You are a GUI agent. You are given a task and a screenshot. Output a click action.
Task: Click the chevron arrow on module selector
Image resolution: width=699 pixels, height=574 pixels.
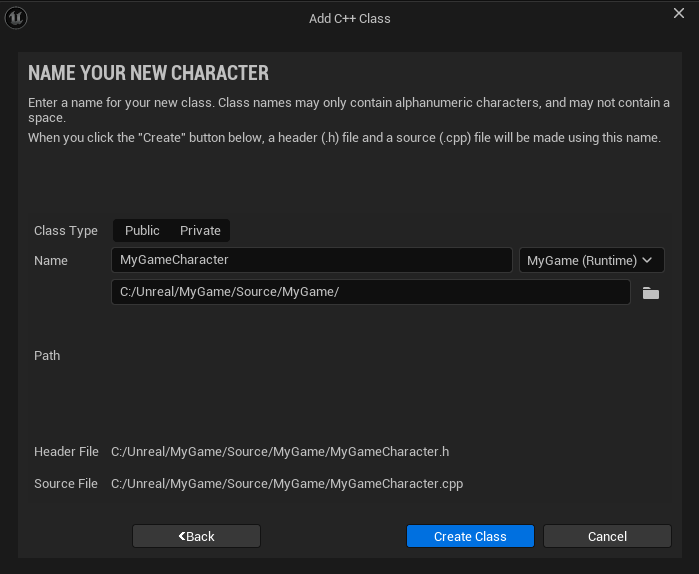[647, 260]
